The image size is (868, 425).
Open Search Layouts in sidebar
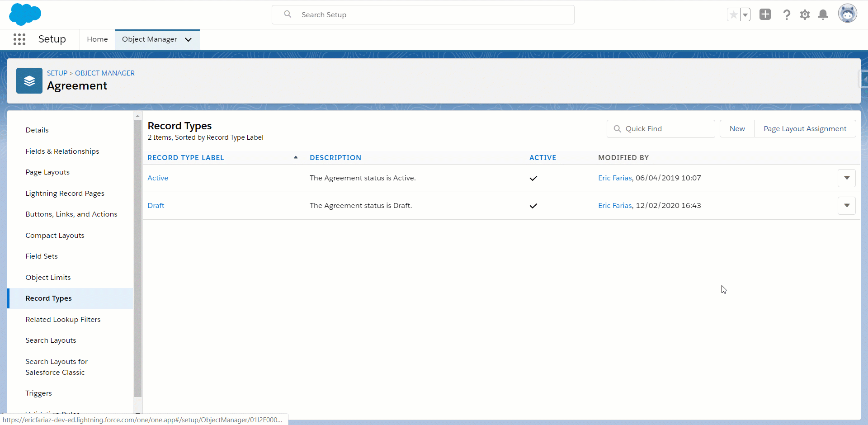[x=51, y=340]
